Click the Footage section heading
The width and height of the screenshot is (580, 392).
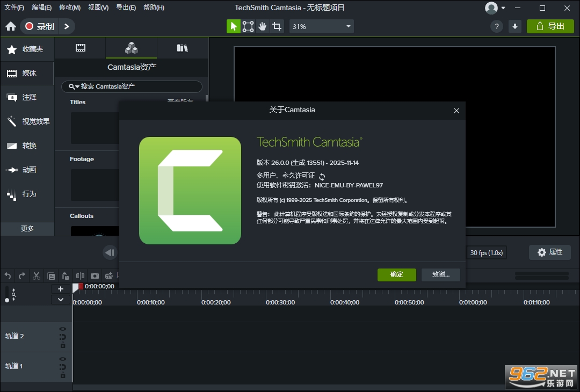pos(82,159)
